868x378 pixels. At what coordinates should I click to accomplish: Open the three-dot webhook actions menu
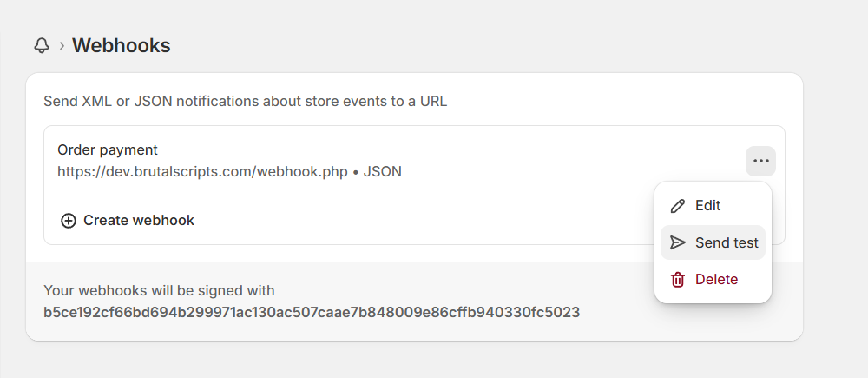click(x=760, y=161)
